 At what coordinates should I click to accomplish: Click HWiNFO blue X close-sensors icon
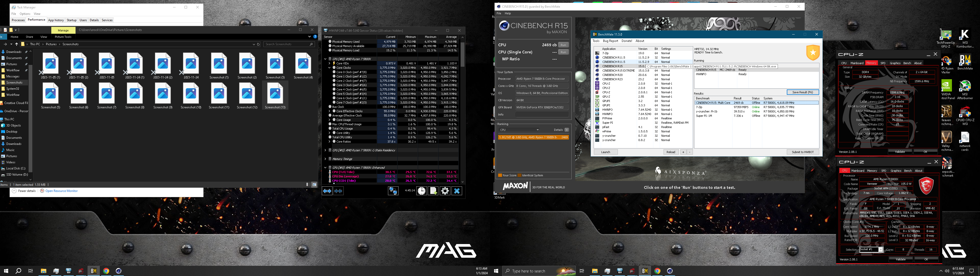coord(457,191)
